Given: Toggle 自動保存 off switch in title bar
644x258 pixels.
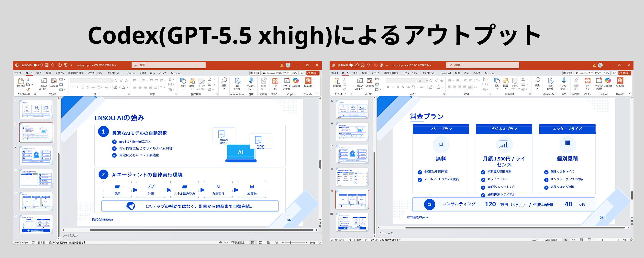Looking at the screenshot, I should point(38,65).
